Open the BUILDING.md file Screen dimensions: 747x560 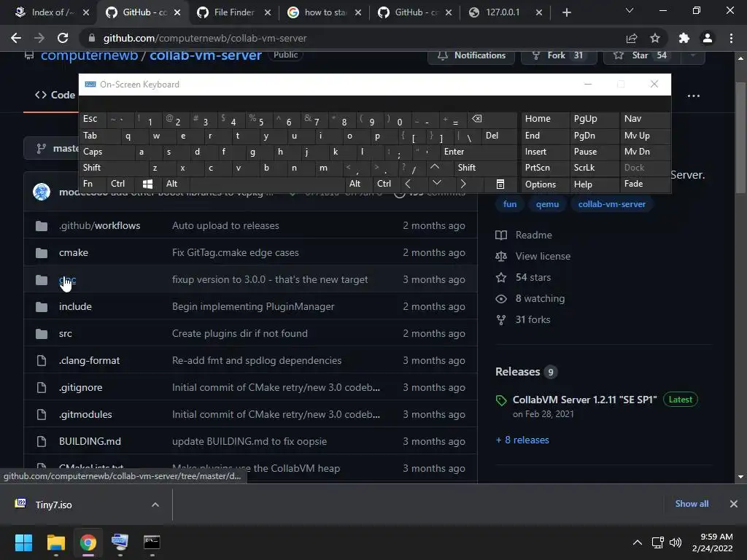90,441
